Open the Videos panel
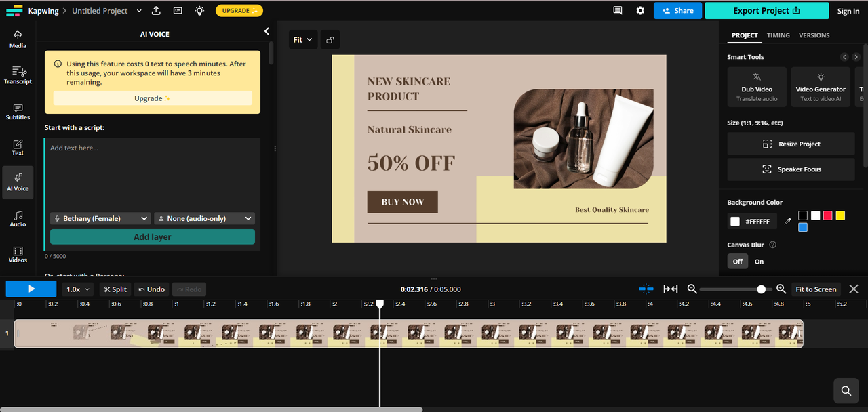Screen dimensions: 868x412 [18, 254]
